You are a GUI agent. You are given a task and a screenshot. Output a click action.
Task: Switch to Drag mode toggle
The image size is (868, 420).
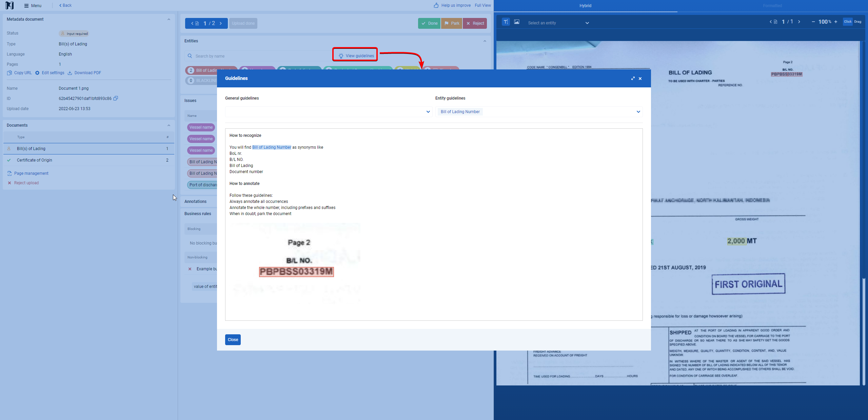[x=858, y=22]
